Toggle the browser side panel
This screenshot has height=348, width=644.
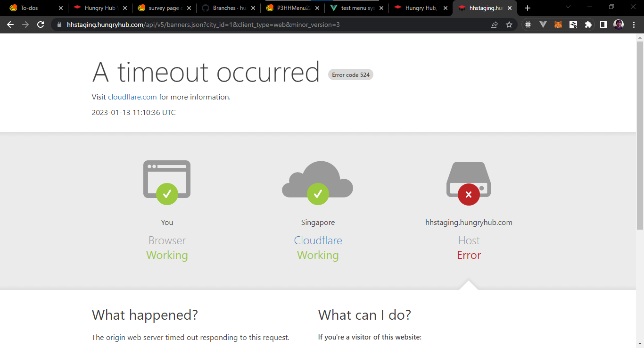(x=603, y=25)
